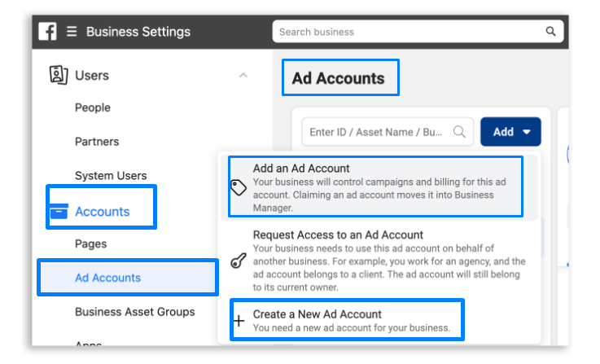The height and width of the screenshot is (364, 600).
Task: Open the Accounts section label
Action: [x=102, y=211]
